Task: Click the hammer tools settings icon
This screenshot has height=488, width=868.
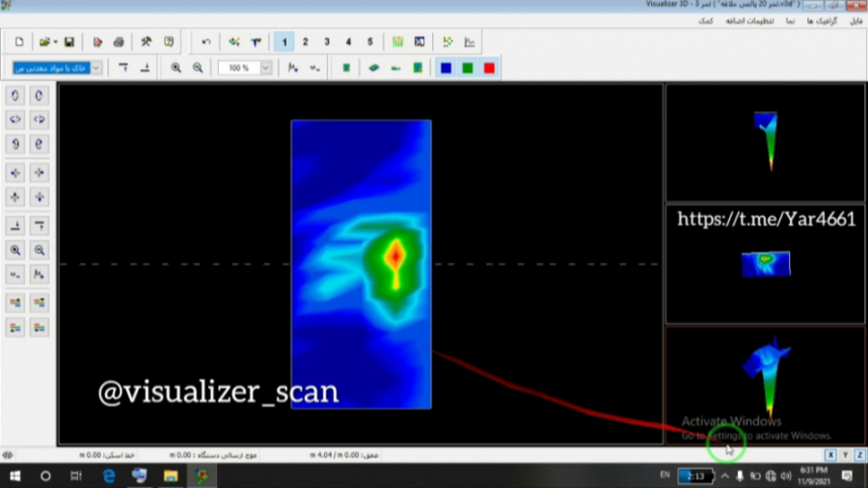Action: click(146, 42)
